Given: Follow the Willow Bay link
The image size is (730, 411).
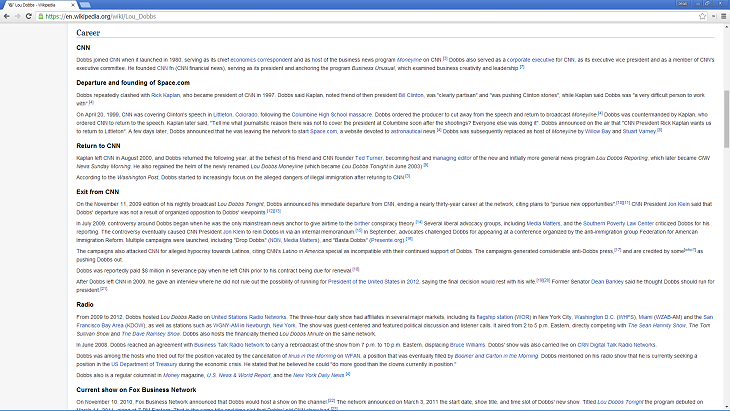Looking at the screenshot, I should coord(598,132).
